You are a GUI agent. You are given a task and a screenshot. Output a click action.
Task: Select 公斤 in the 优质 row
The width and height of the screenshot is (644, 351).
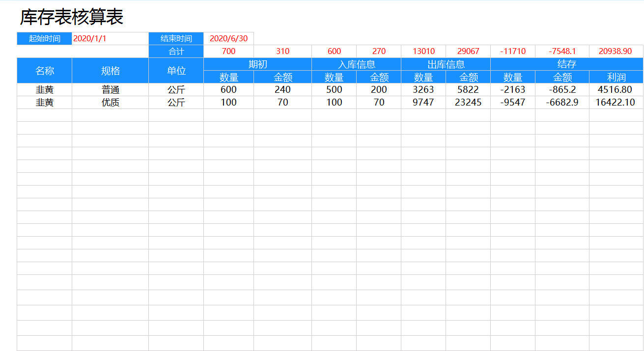(176, 103)
